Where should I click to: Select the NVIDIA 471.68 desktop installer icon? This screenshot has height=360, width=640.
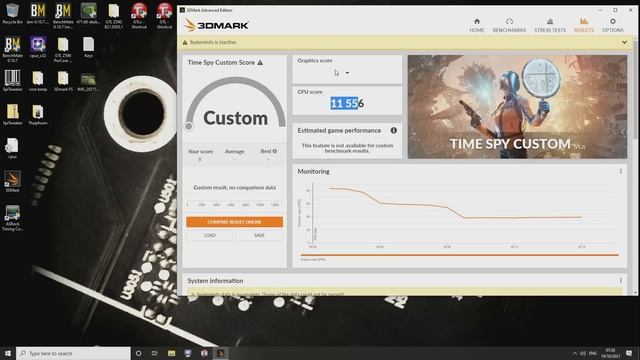click(88, 14)
